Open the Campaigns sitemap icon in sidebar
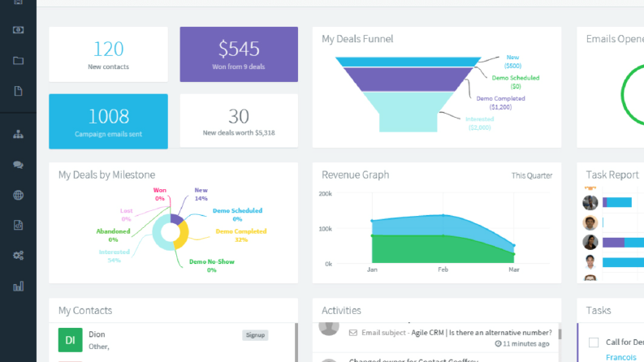644x362 pixels. [18, 134]
